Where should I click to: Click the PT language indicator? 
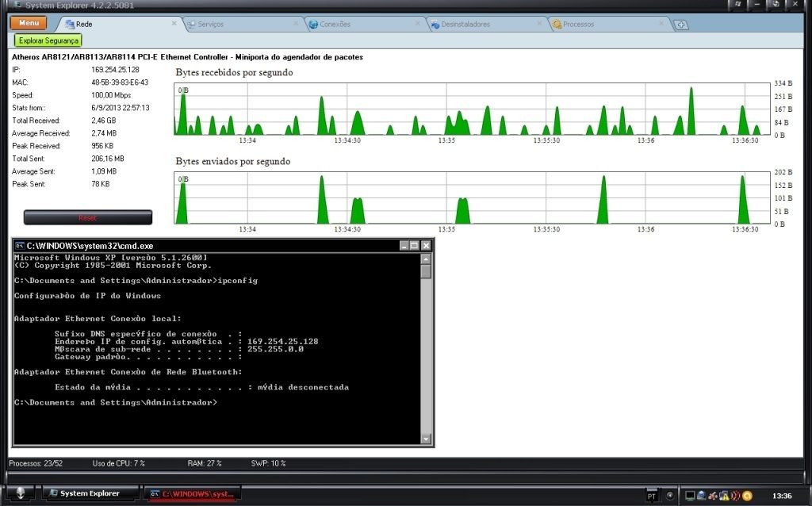click(x=652, y=496)
